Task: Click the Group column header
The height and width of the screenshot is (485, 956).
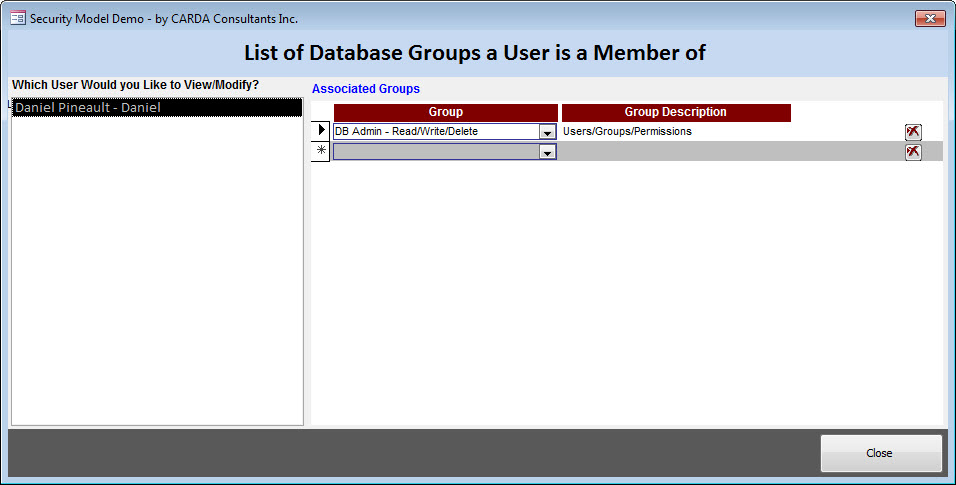Action: pos(445,112)
